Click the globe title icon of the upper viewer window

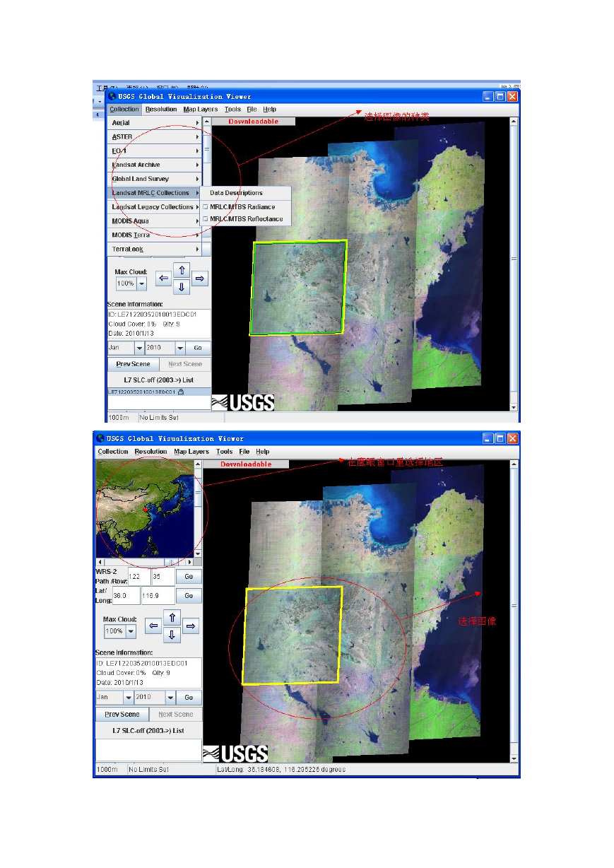pyautogui.click(x=111, y=96)
